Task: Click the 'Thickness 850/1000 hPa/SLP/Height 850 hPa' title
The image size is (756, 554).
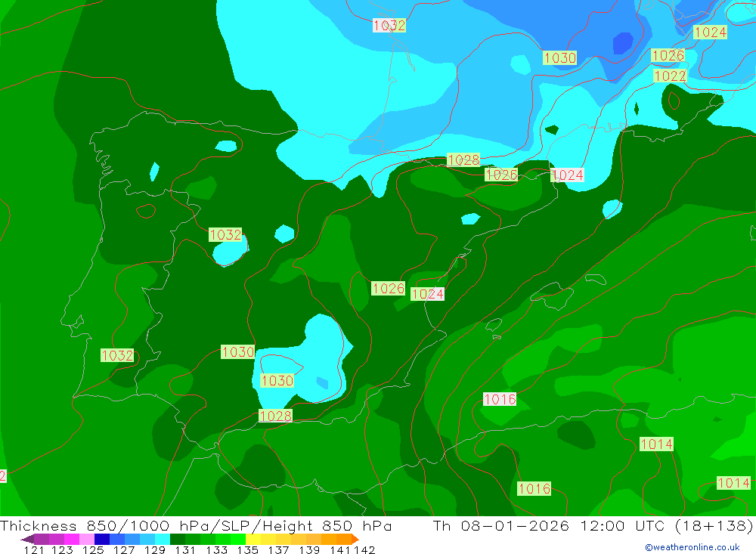Action: (196, 525)
